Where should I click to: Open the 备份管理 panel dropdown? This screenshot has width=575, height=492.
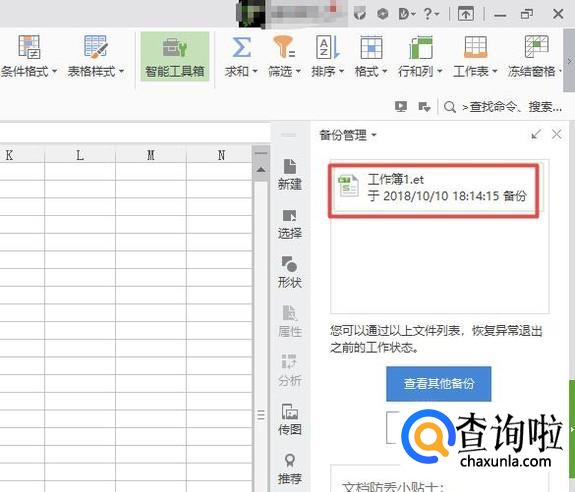[x=374, y=135]
